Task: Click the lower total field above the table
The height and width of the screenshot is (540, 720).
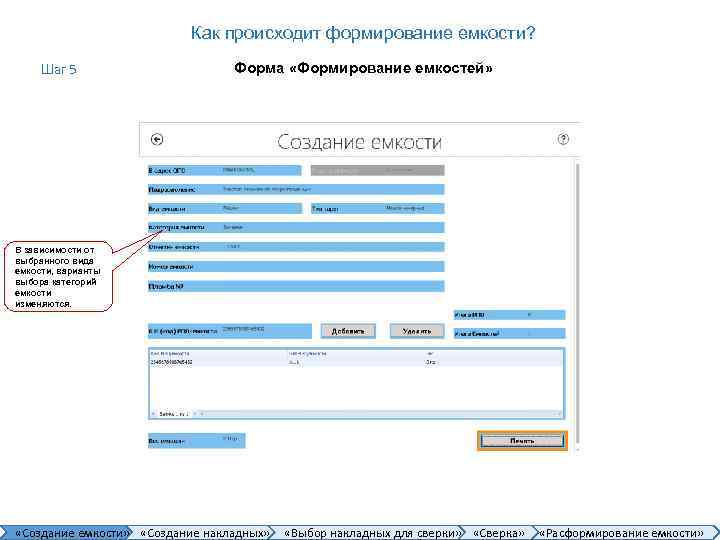Action: coord(510,334)
